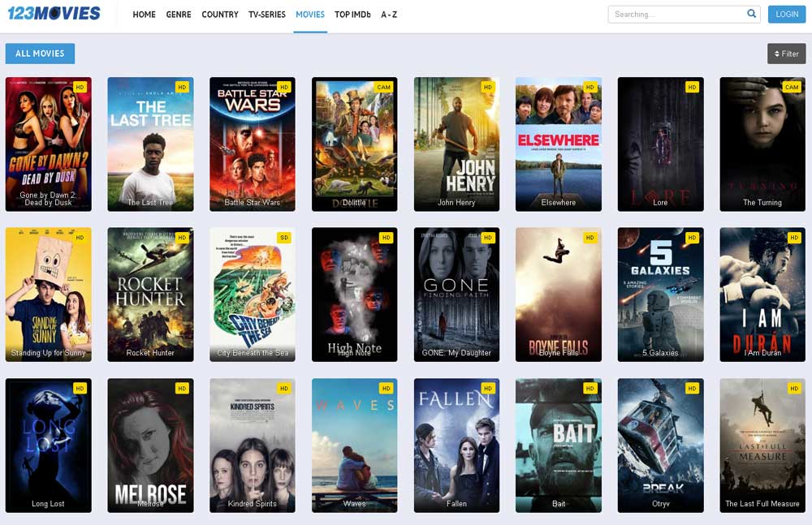Open the Lore movie poster
The image size is (812, 525).
click(x=660, y=144)
